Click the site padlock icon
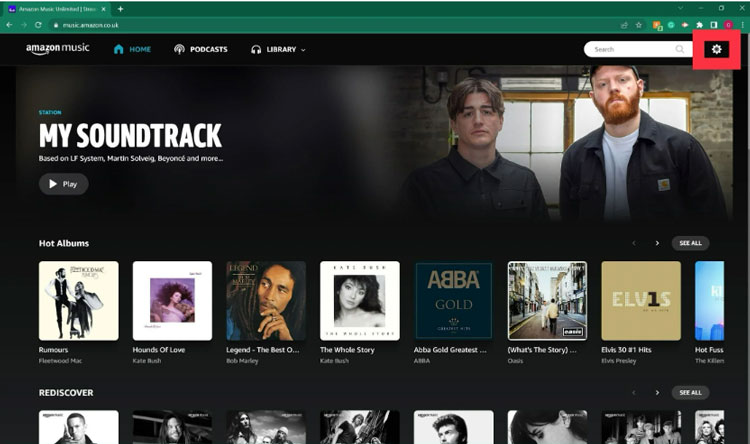The width and height of the screenshot is (750, 444). [x=56, y=25]
